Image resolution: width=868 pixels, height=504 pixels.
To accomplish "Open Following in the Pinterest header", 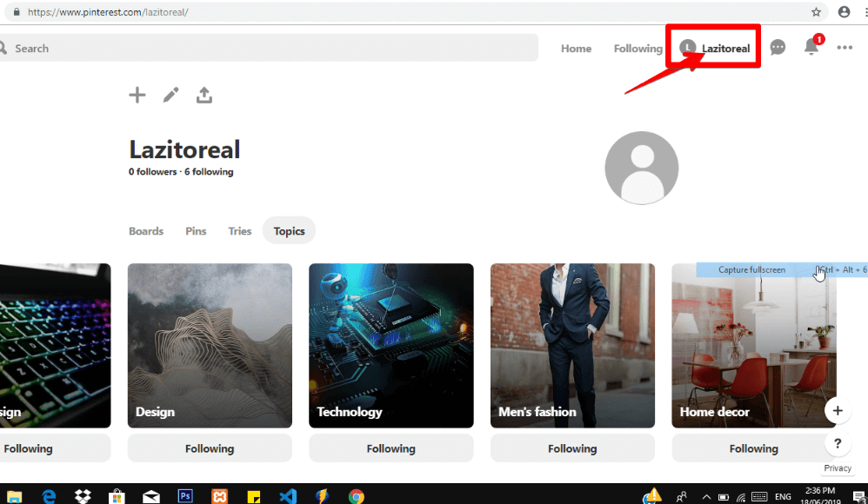I will point(638,49).
